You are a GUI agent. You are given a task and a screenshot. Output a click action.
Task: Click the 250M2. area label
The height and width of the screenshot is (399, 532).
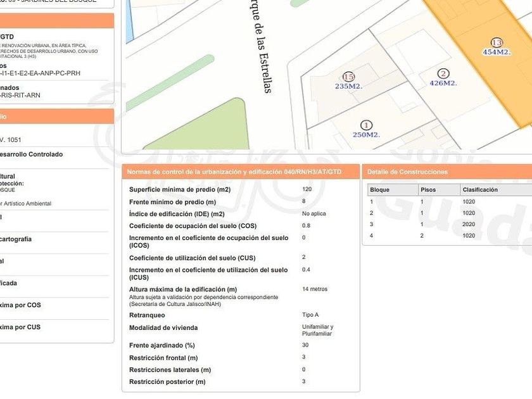[x=367, y=135]
